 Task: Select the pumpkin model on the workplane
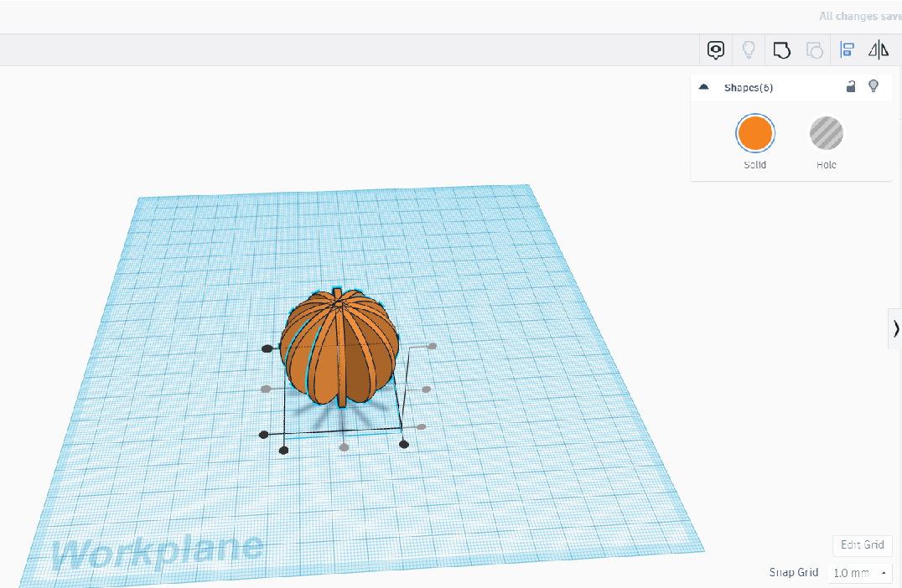(338, 352)
